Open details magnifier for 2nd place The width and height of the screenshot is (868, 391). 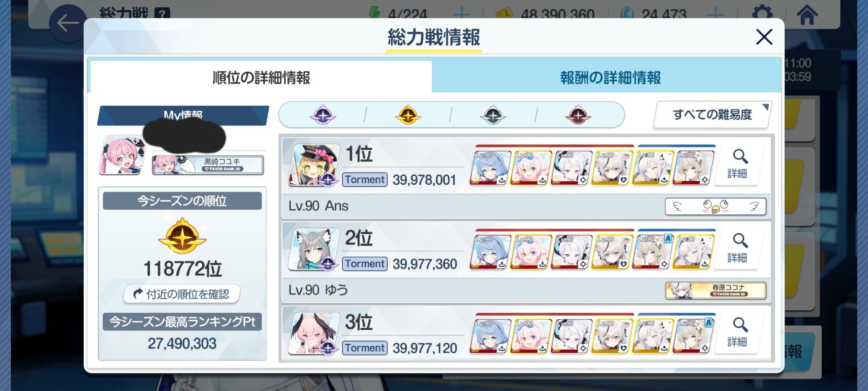(x=737, y=249)
